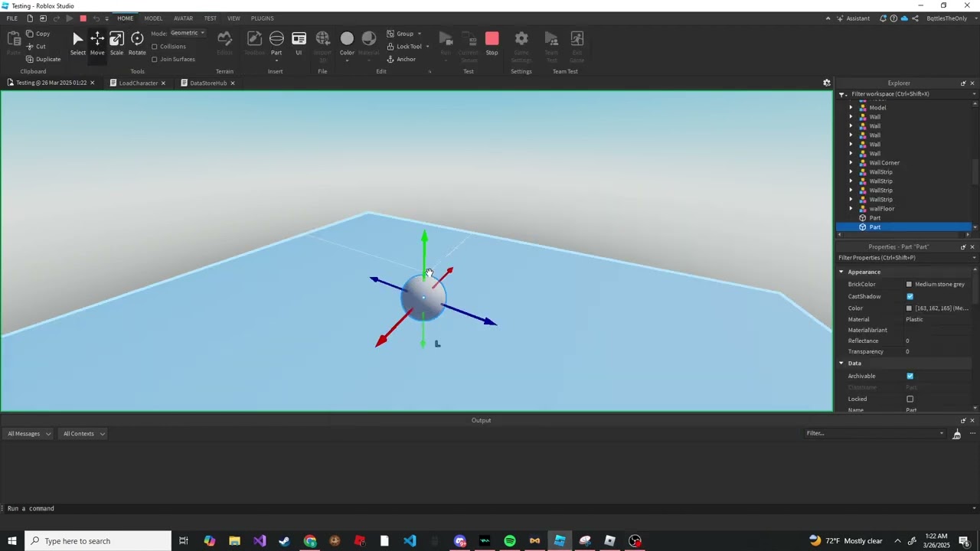Clear the Output window with broom icon
The width and height of the screenshot is (980, 551).
coord(956,434)
